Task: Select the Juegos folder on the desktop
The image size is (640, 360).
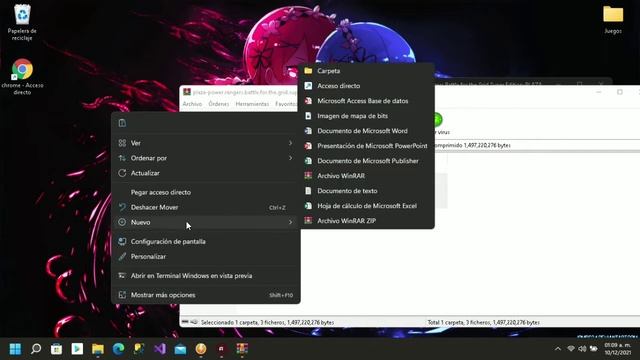Action: (x=613, y=20)
